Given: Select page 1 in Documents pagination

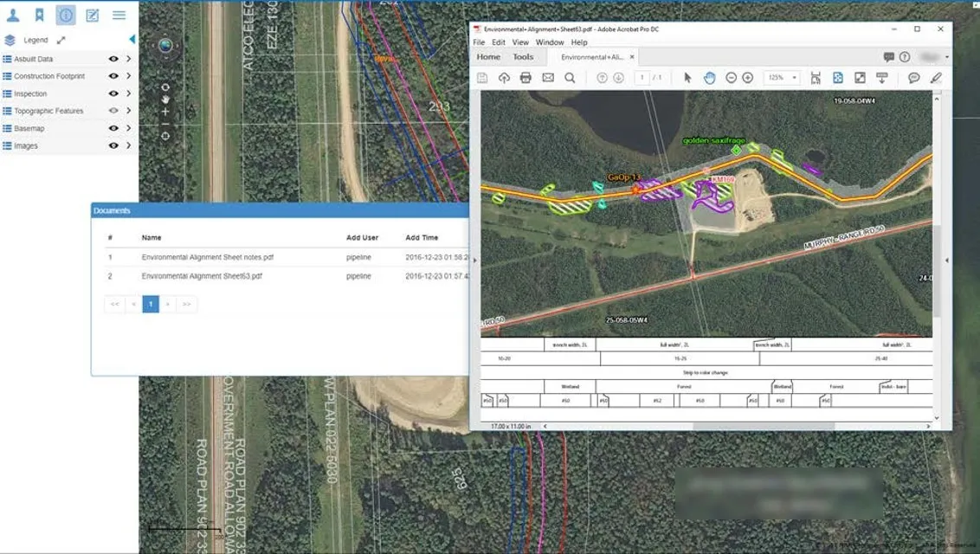Looking at the screenshot, I should (151, 304).
